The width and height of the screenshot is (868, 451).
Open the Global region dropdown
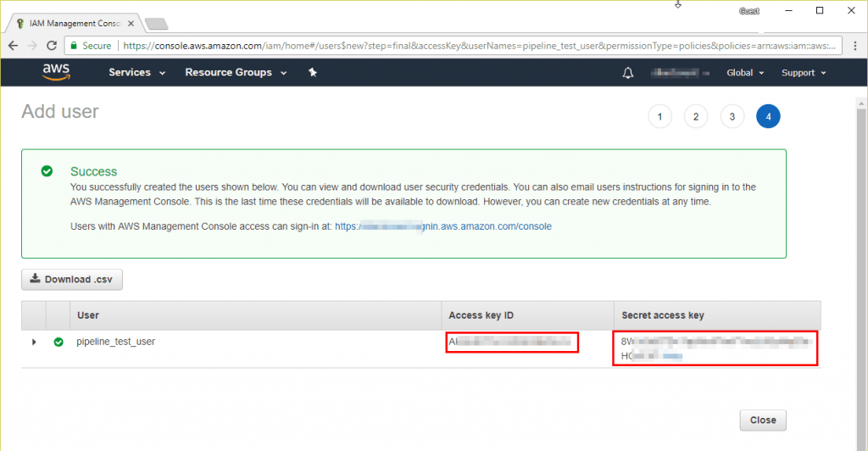(744, 73)
